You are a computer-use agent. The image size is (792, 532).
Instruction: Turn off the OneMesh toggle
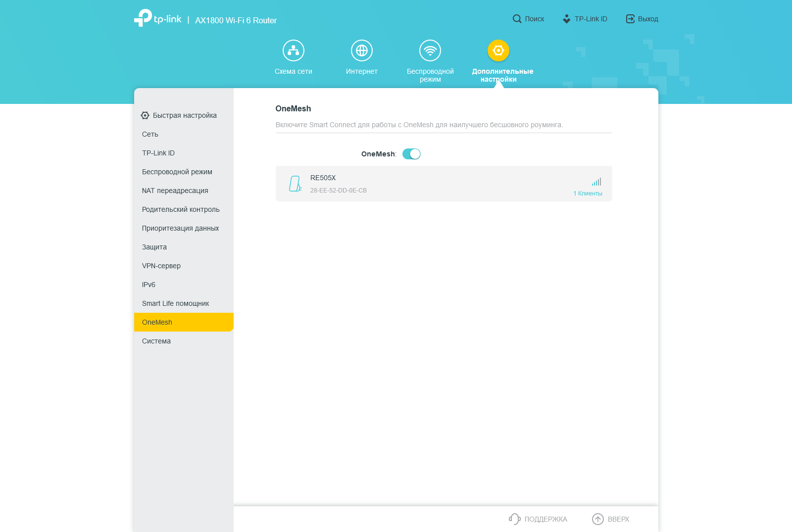[x=411, y=154]
